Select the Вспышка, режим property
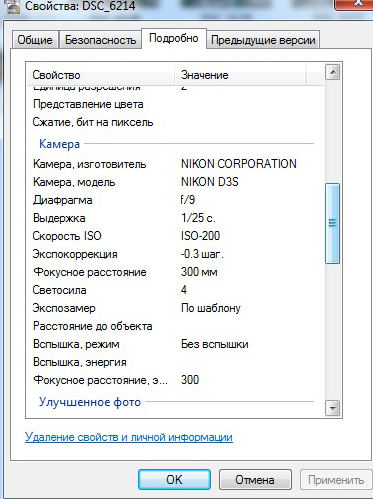Viewport: 373px width, 499px height. click(76, 344)
